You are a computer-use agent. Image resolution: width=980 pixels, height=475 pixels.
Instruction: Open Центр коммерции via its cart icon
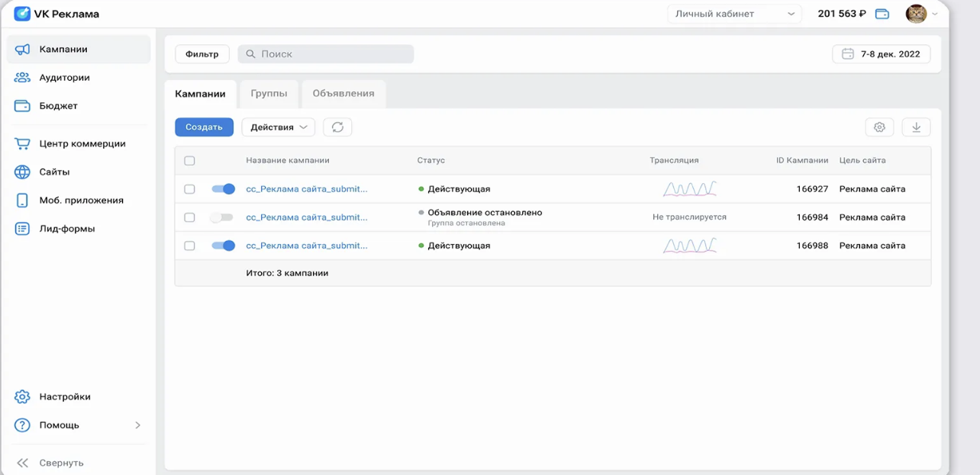22,143
